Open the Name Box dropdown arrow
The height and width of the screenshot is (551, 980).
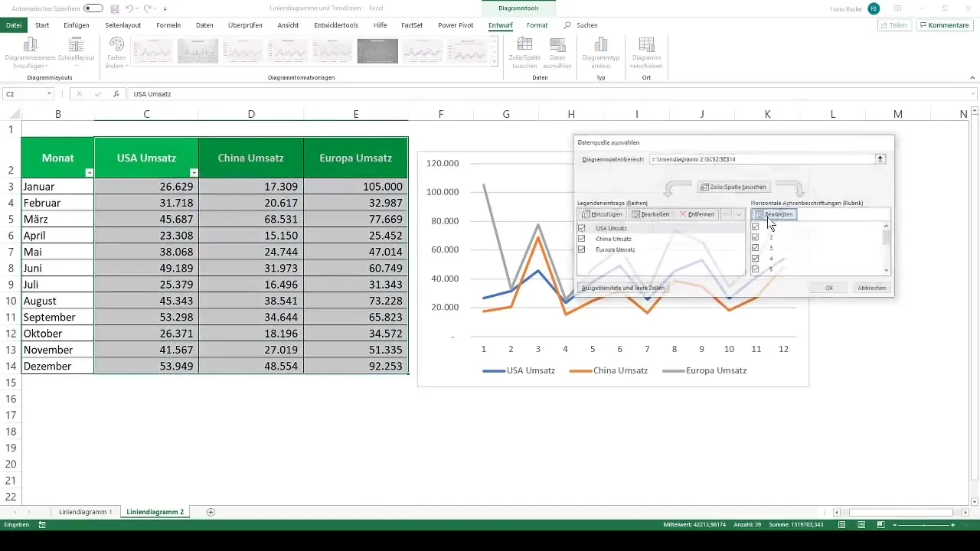coord(49,94)
